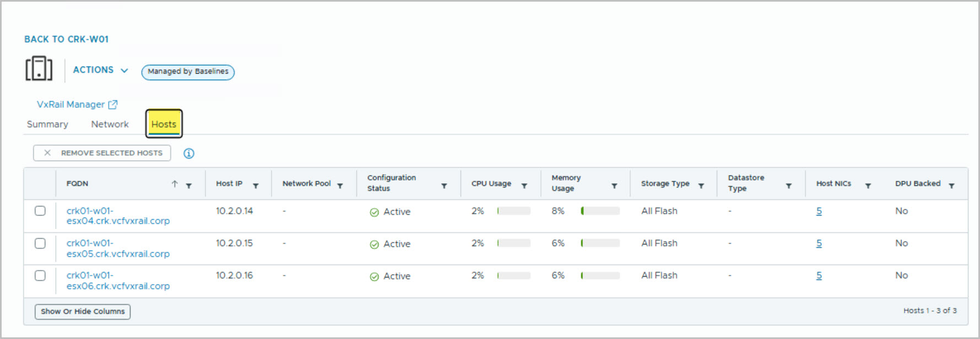Image resolution: width=980 pixels, height=339 pixels.
Task: Open the Host IP column filter
Action: click(256, 186)
